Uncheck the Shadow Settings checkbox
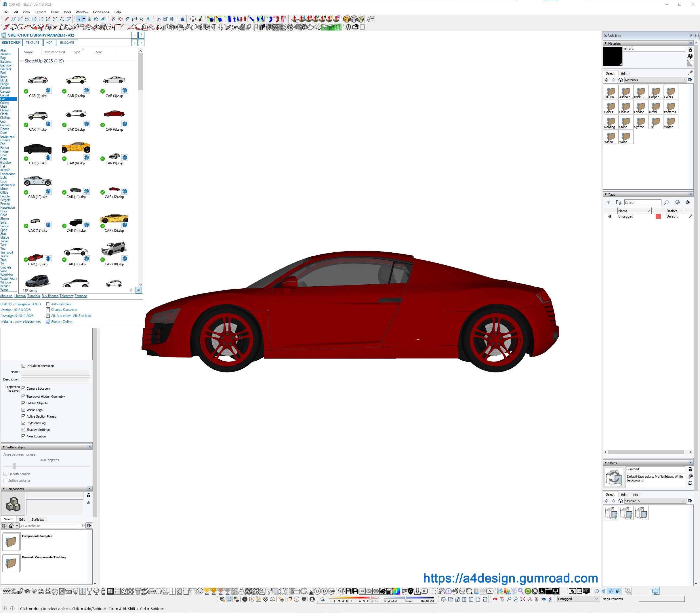700x613 pixels. click(24, 430)
